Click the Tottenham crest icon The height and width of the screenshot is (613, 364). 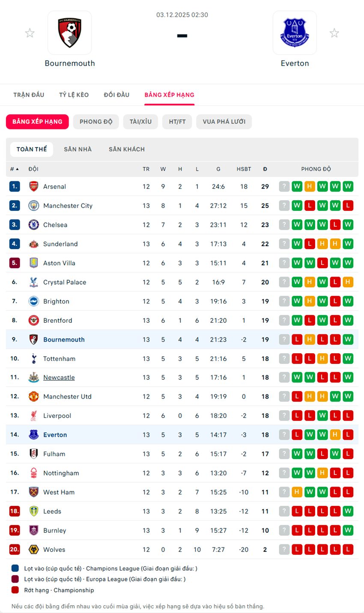[x=34, y=359]
